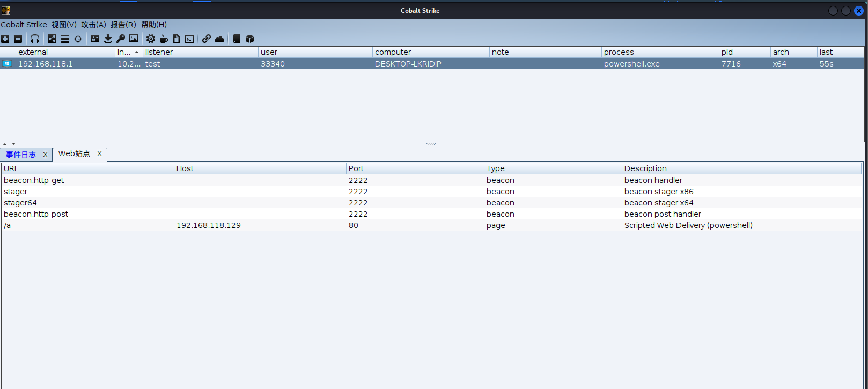Viewport: 868px width, 389px height.
Task: Open the Cobalt Strike menu
Action: 24,25
